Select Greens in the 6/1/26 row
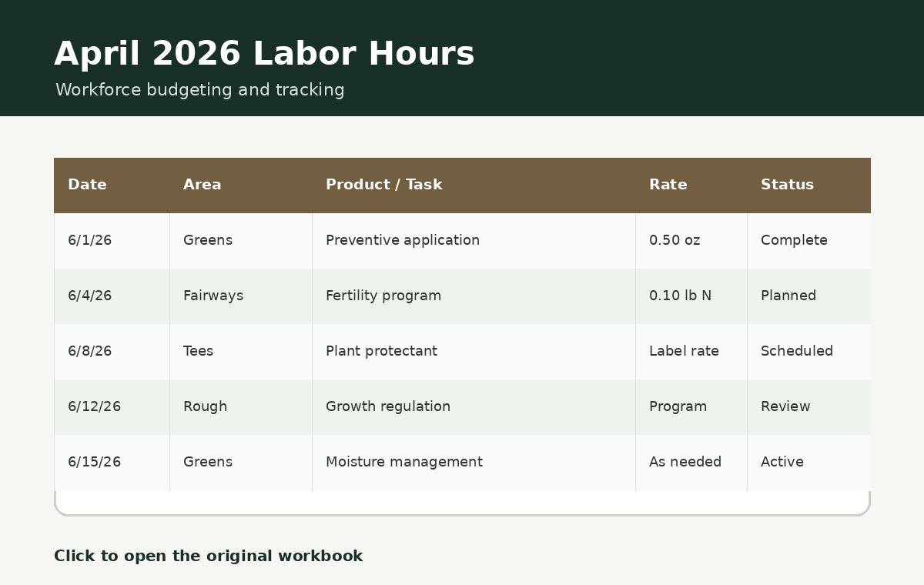924x585 pixels. coord(240,240)
